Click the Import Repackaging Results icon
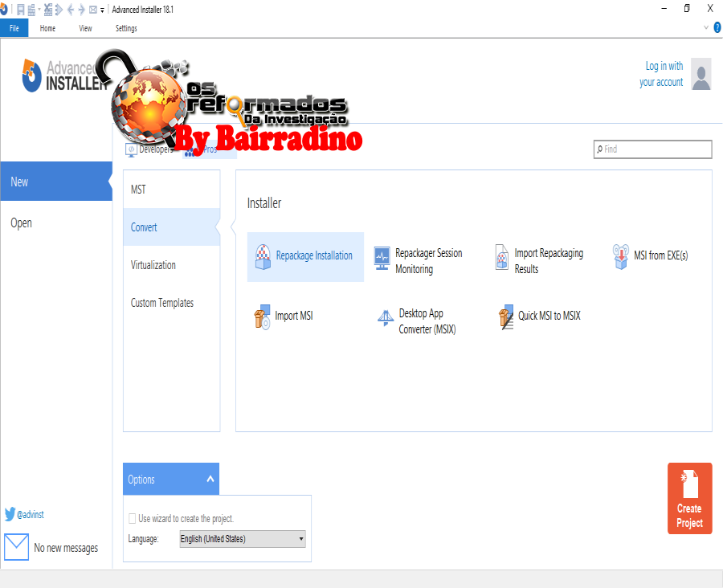Screen dimensions: 723x588 pos(501,257)
